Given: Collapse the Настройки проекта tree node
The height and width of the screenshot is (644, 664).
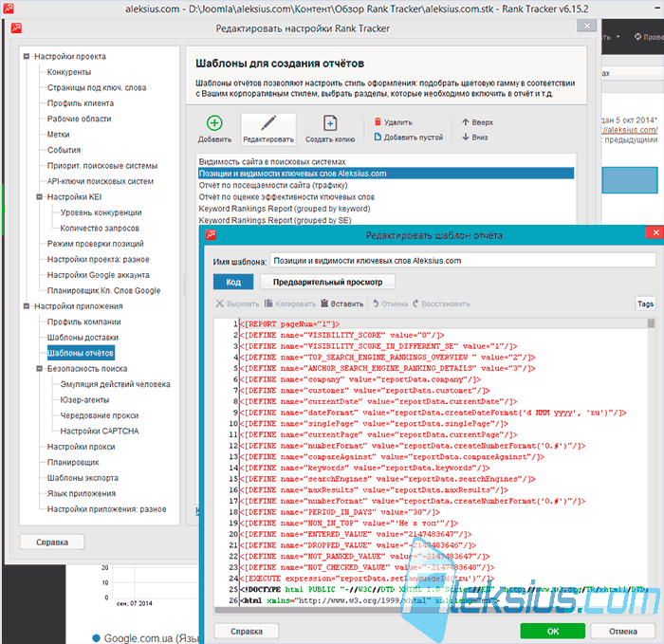Looking at the screenshot, I should (x=27, y=56).
